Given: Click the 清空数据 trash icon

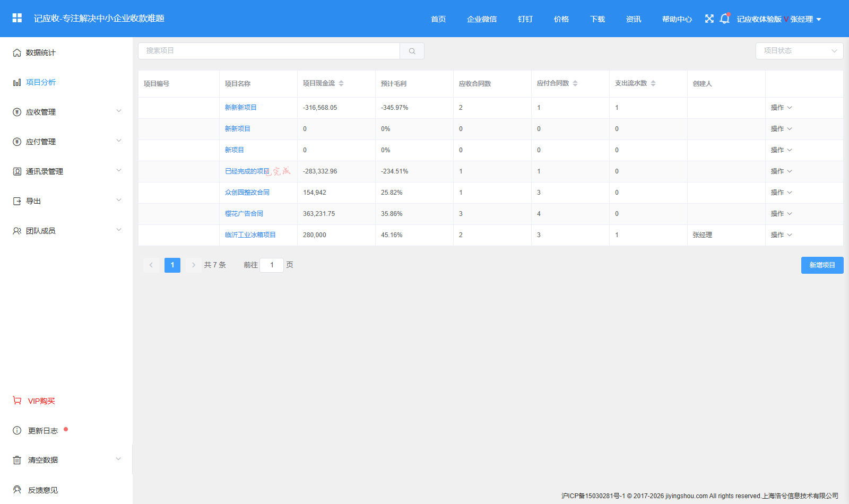Looking at the screenshot, I should click(x=17, y=460).
